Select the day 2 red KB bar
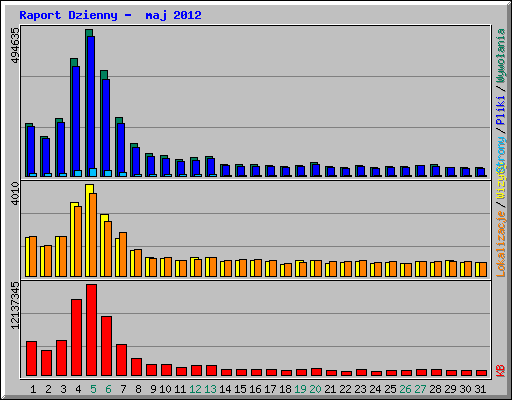 pyautogui.click(x=46, y=363)
